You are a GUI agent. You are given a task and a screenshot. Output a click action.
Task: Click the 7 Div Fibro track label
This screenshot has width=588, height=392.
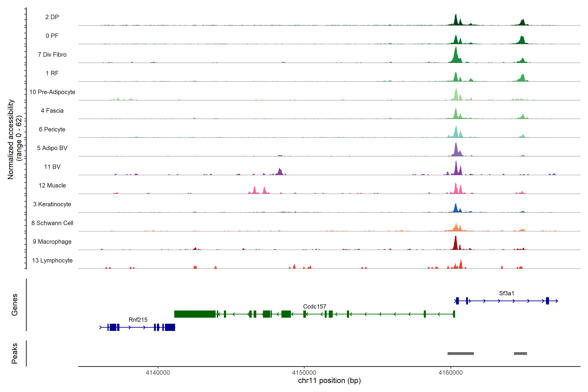point(52,55)
